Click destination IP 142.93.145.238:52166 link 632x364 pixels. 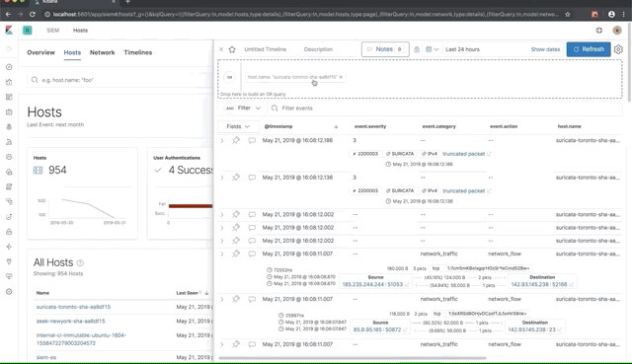539,284
